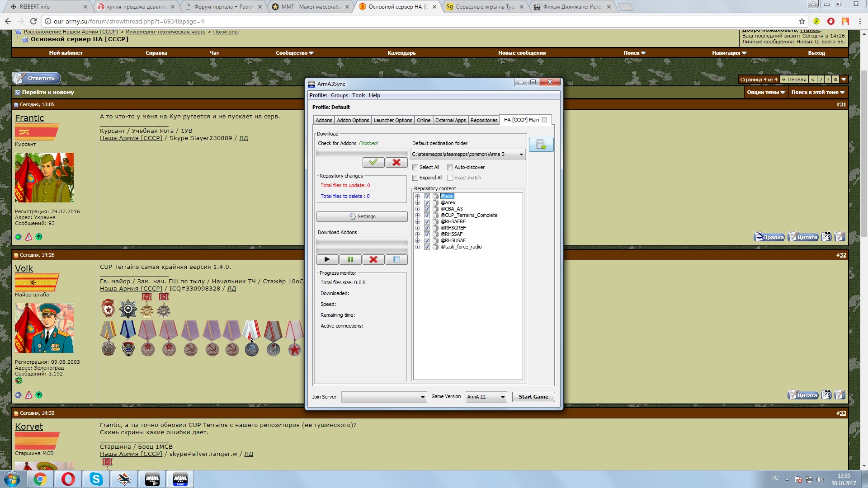
Task: Open the Arma 3 launcher taskbar icon
Action: 152,479
